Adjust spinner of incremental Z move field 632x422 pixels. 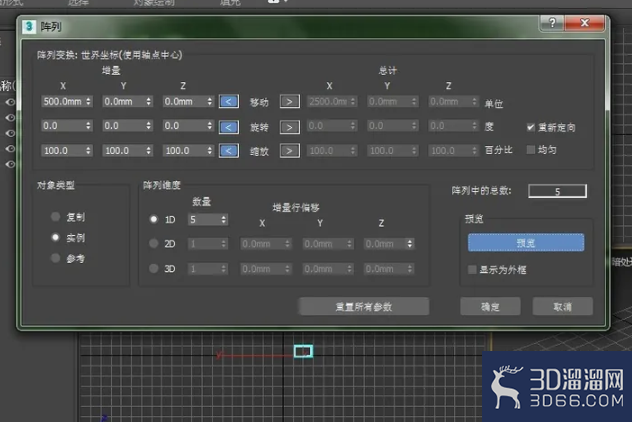click(x=209, y=102)
